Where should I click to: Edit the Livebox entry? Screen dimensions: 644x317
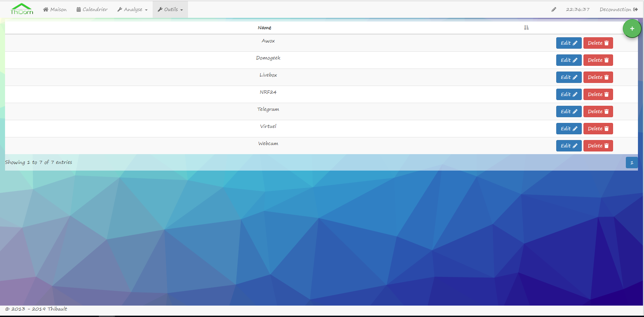[569, 77]
